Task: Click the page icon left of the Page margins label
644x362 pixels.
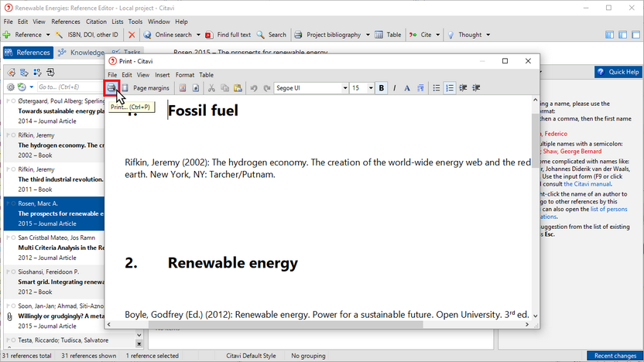Action: [x=125, y=88]
